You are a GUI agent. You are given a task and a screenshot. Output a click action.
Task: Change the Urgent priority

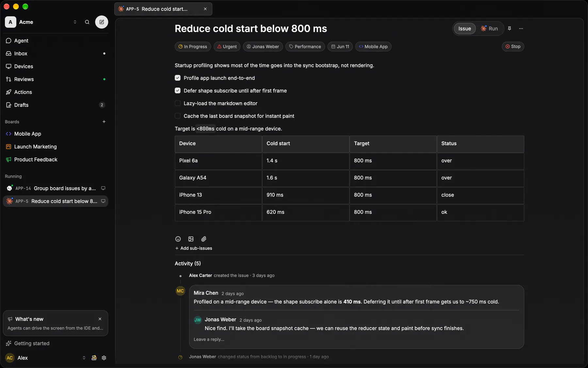(x=227, y=46)
